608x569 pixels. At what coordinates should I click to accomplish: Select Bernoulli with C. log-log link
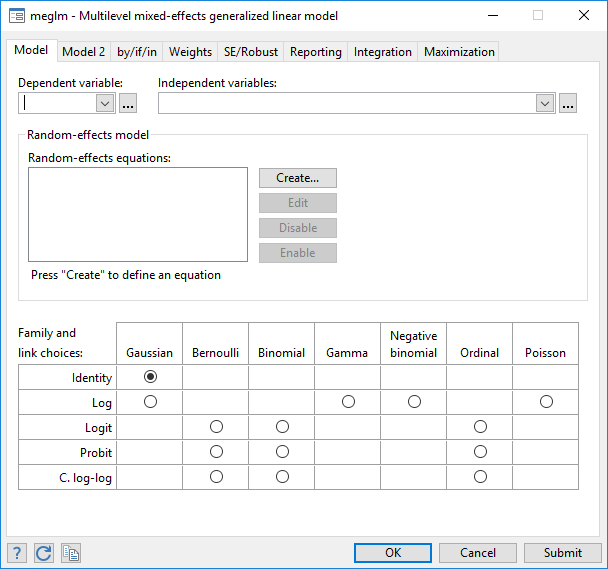pyautogui.click(x=216, y=477)
